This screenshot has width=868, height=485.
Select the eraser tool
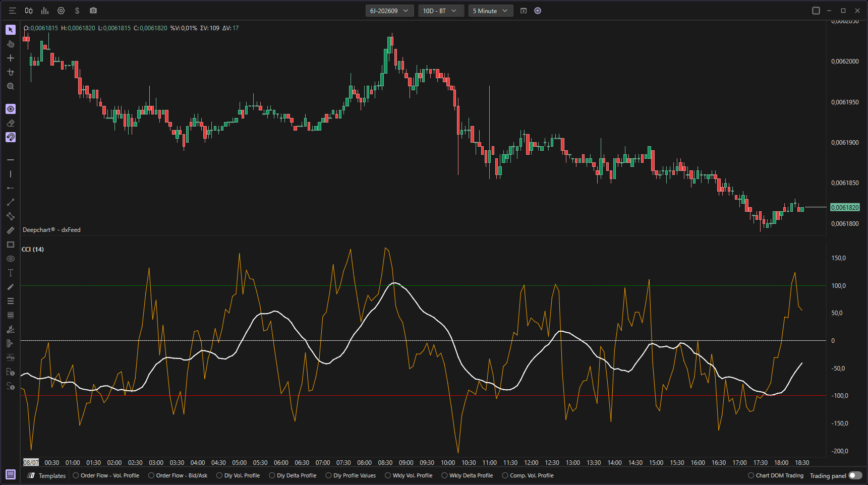tap(11, 123)
